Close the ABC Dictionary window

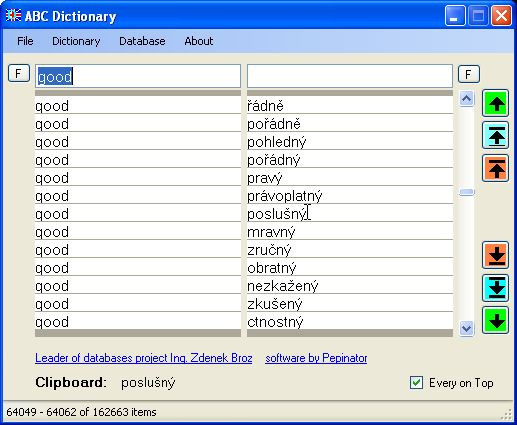point(501,16)
